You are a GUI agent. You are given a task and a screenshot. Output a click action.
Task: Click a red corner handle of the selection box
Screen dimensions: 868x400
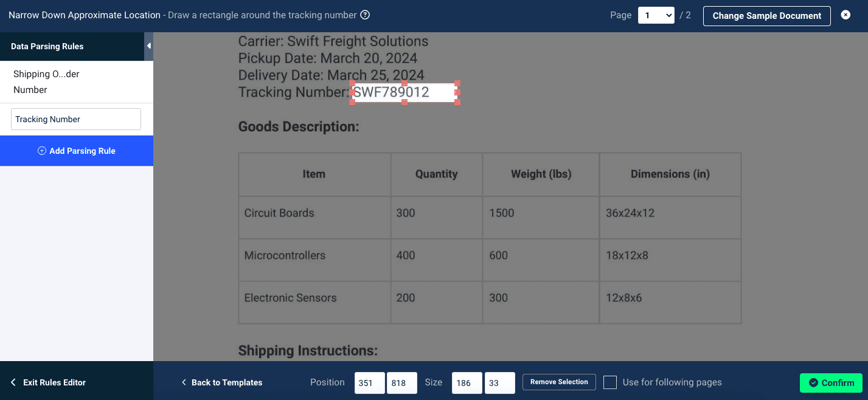click(x=352, y=84)
